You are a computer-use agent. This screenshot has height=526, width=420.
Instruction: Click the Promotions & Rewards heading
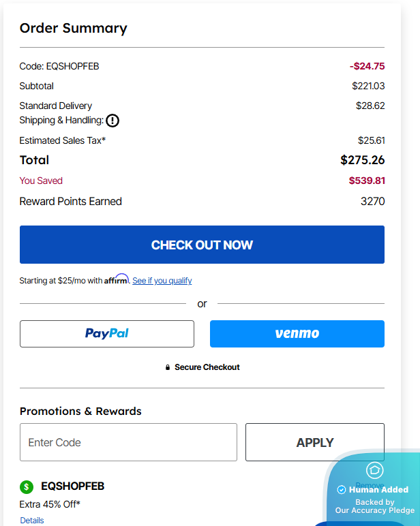(x=80, y=411)
